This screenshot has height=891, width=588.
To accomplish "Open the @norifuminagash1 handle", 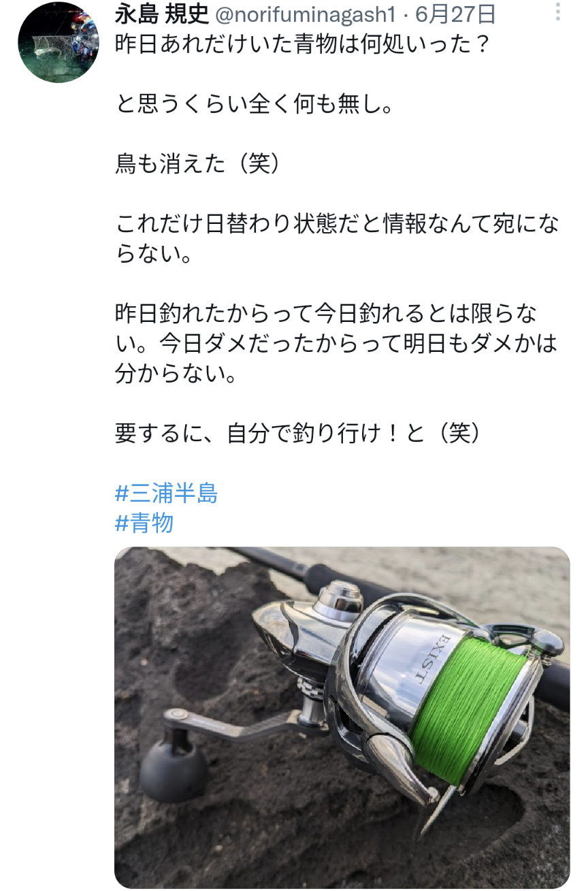I will pyautogui.click(x=305, y=14).
